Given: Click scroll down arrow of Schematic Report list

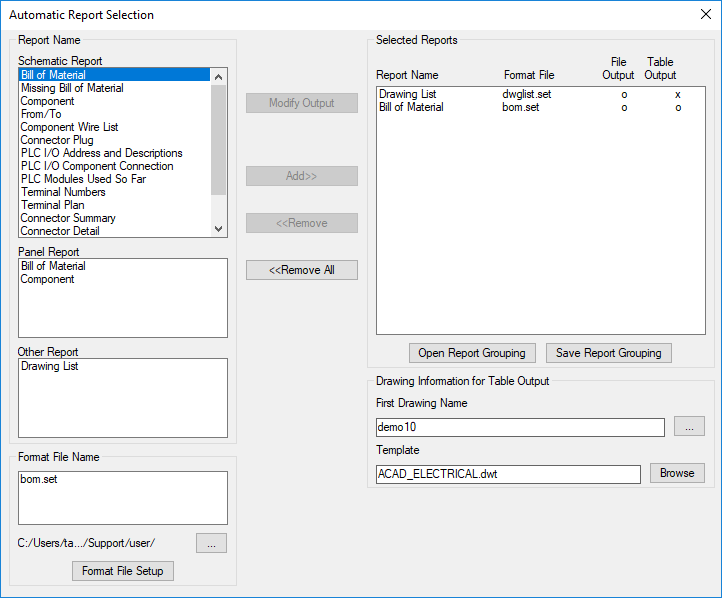Looking at the screenshot, I should pyautogui.click(x=219, y=229).
